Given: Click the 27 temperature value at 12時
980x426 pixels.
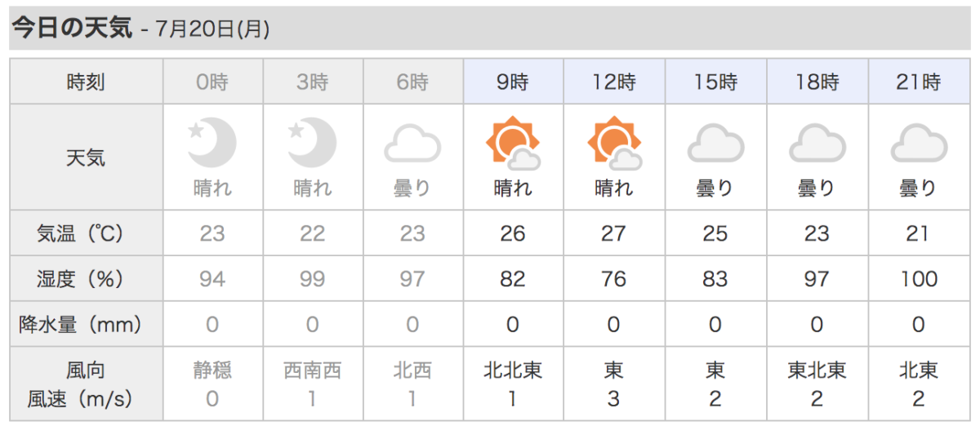Looking at the screenshot, I should 614,234.
